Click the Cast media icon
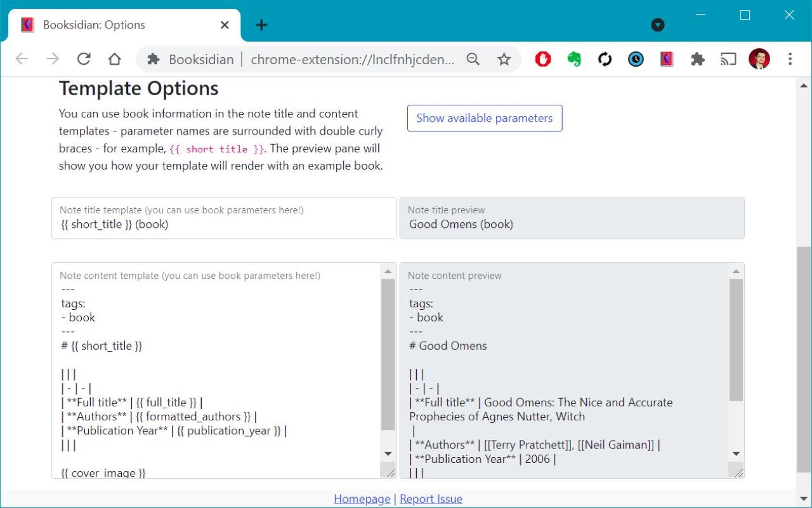 point(728,59)
